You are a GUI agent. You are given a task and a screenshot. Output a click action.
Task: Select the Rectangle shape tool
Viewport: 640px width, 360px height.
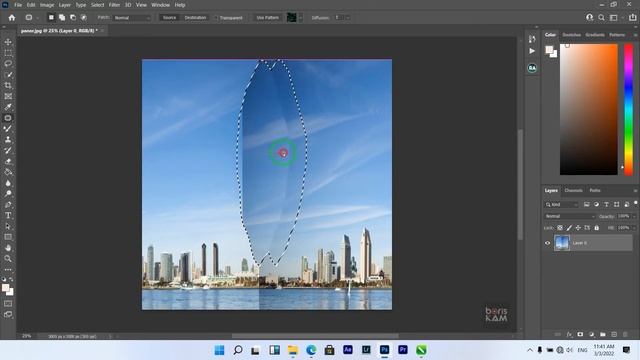[x=8, y=237]
